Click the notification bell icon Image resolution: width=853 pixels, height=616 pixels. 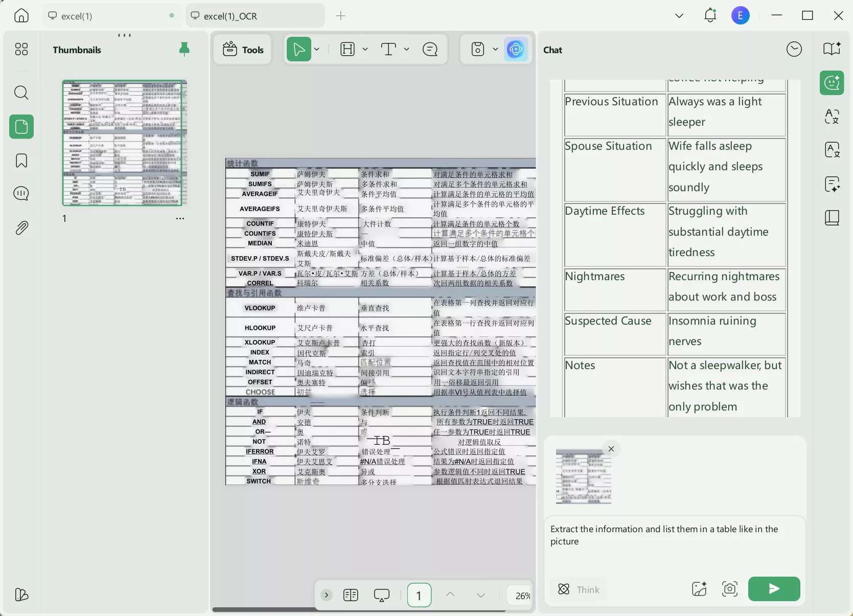coord(710,16)
